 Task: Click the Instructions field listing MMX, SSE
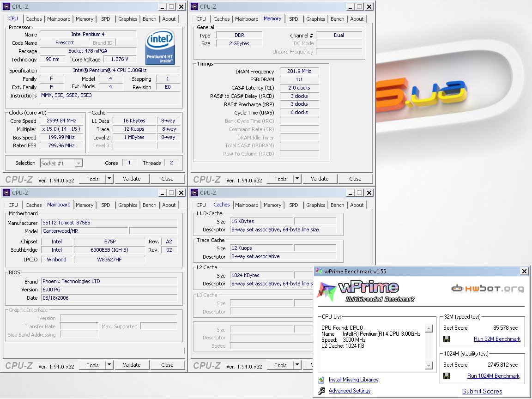[x=110, y=98]
